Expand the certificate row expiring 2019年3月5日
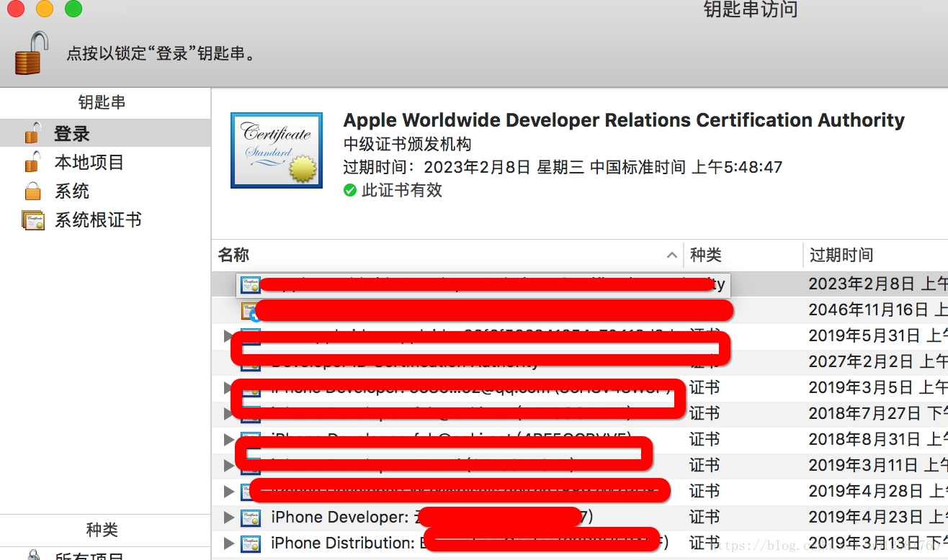Image resolution: width=948 pixels, height=560 pixels. click(x=228, y=388)
